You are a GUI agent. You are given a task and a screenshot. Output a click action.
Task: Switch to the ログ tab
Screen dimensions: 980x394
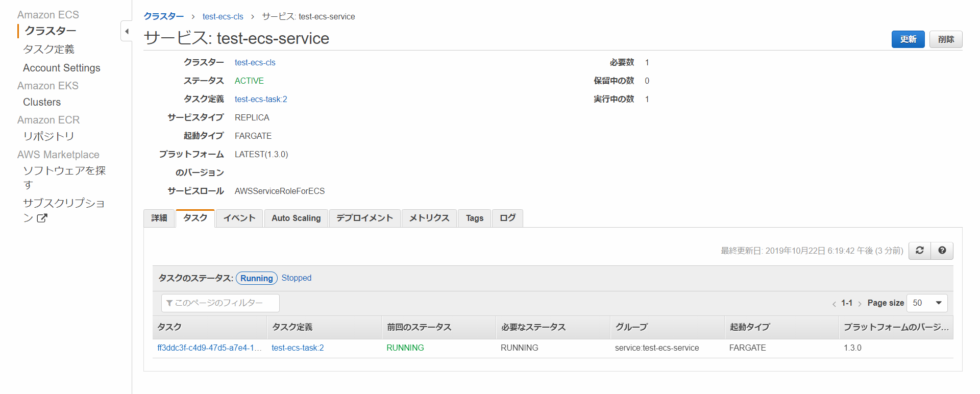pyautogui.click(x=507, y=218)
